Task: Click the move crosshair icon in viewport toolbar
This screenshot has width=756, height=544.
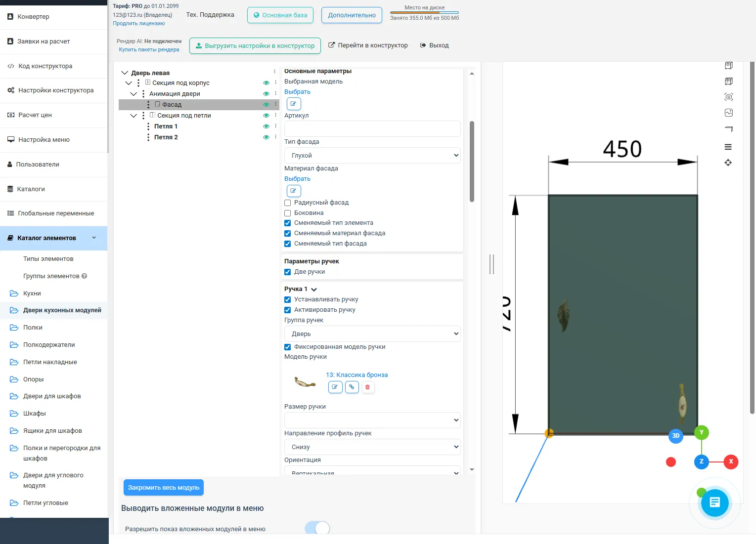Action: point(728,163)
